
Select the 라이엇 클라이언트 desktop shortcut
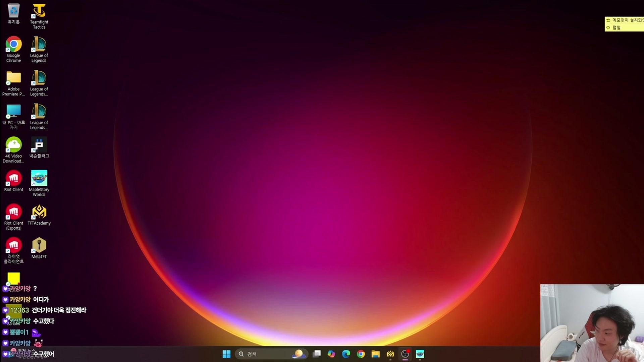click(13, 250)
